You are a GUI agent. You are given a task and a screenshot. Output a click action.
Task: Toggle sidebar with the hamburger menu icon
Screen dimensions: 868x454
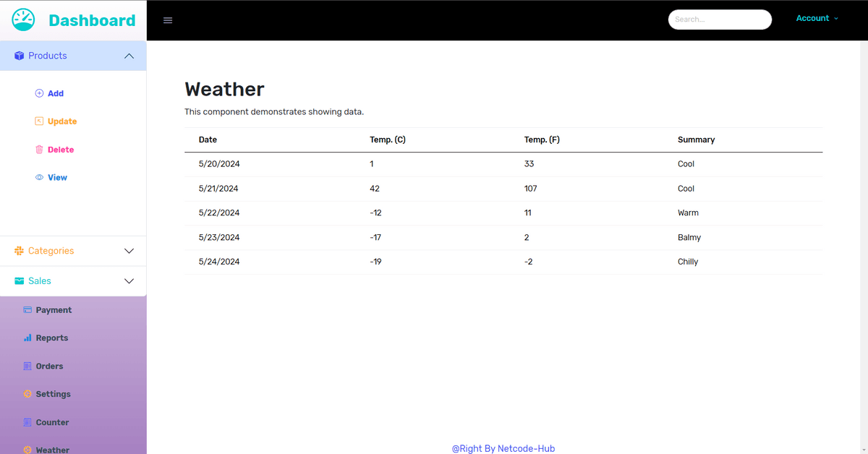(x=168, y=20)
